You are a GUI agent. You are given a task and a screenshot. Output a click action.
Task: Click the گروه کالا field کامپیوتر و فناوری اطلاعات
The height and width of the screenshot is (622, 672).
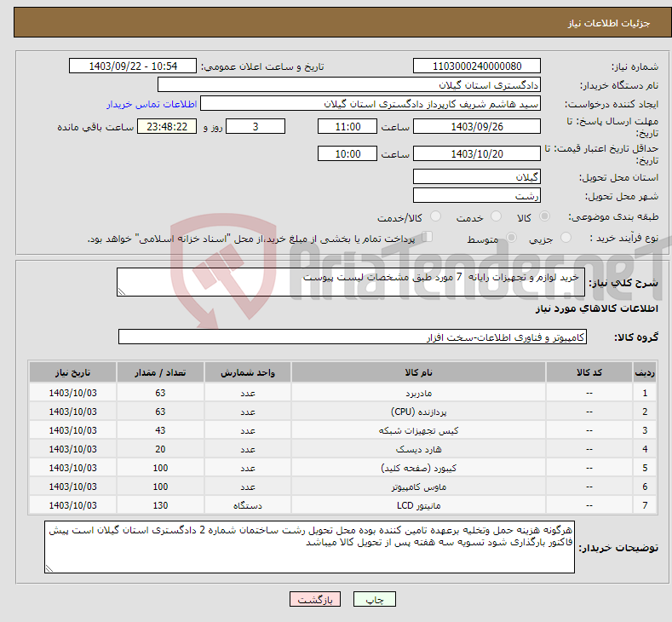(x=353, y=337)
